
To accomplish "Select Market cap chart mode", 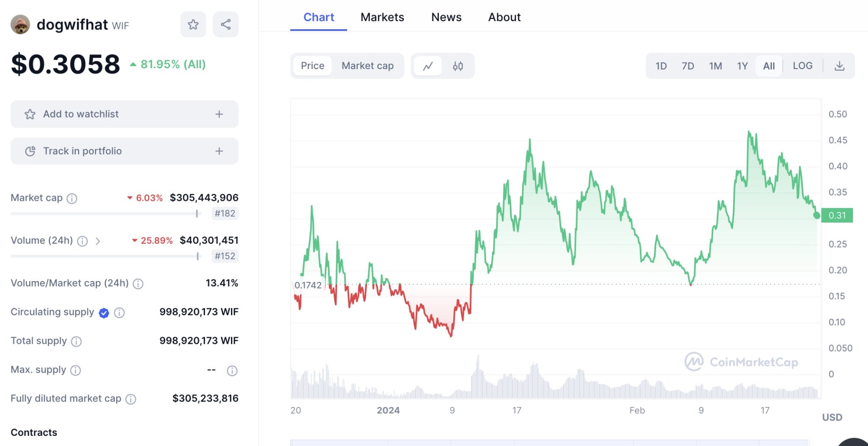I will click(x=367, y=66).
